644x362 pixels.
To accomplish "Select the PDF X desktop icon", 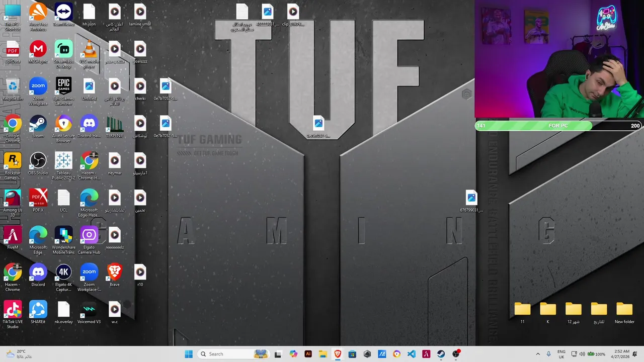I will [x=38, y=201].
